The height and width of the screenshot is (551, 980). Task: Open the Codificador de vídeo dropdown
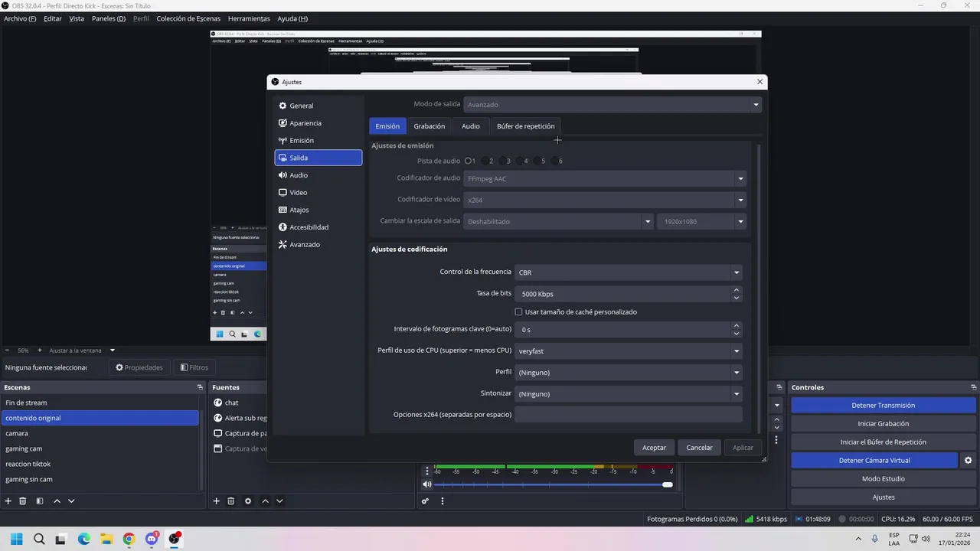pos(605,200)
